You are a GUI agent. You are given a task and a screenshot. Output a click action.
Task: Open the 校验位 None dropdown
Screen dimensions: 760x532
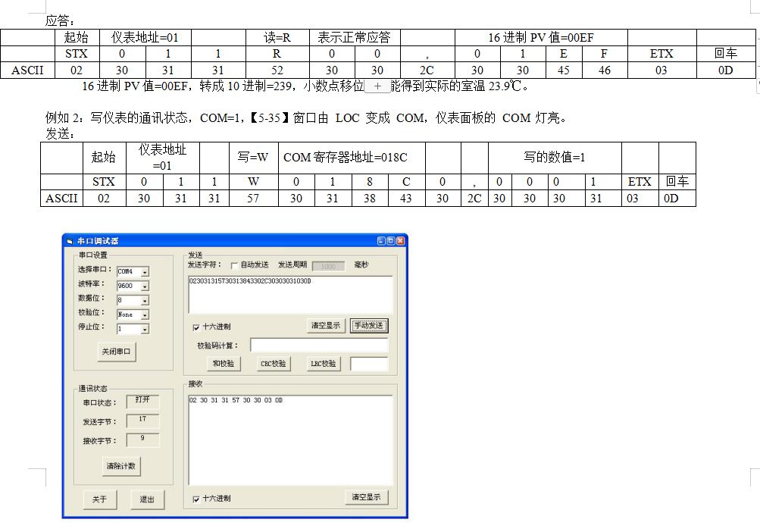tap(145, 315)
